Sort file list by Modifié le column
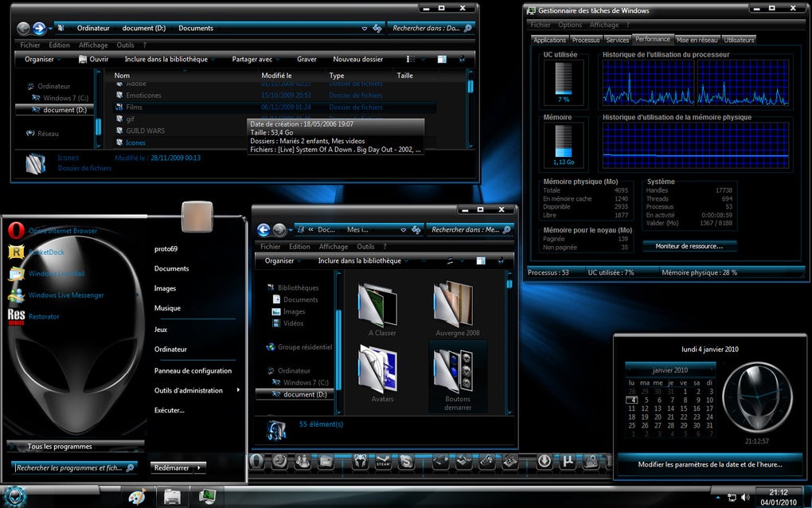Screen dimensions: 812x508 (276, 76)
